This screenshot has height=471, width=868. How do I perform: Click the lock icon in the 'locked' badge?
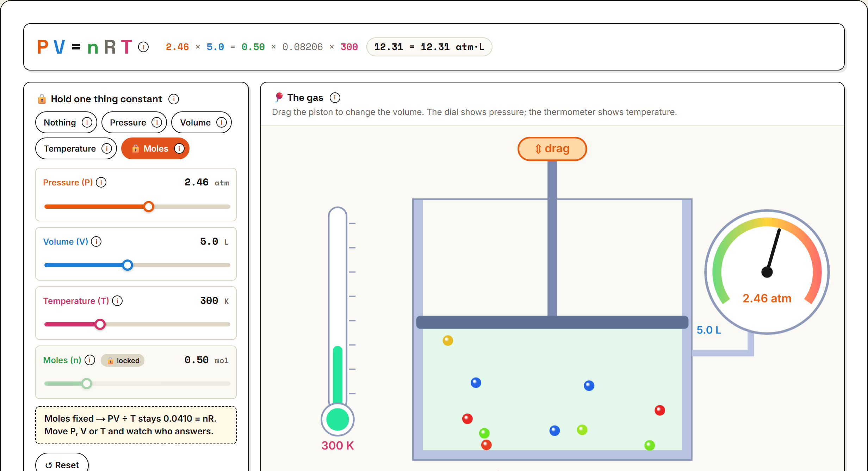coord(110,360)
